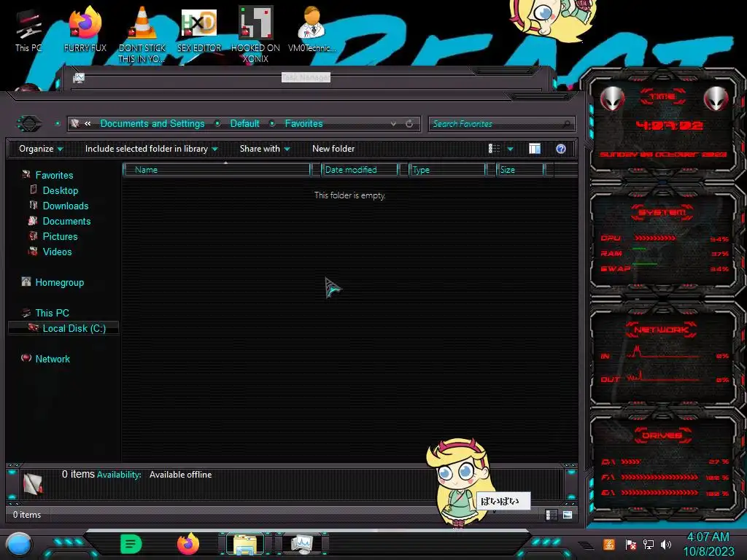Select File Explorer taskbar button
747x560 pixels.
(245, 544)
